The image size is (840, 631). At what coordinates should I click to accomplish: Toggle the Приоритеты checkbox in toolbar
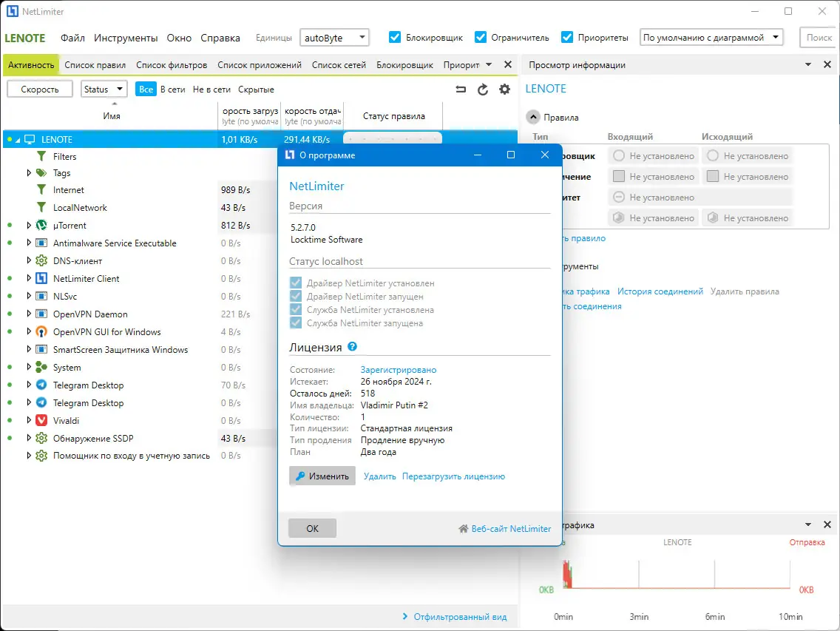(x=567, y=37)
